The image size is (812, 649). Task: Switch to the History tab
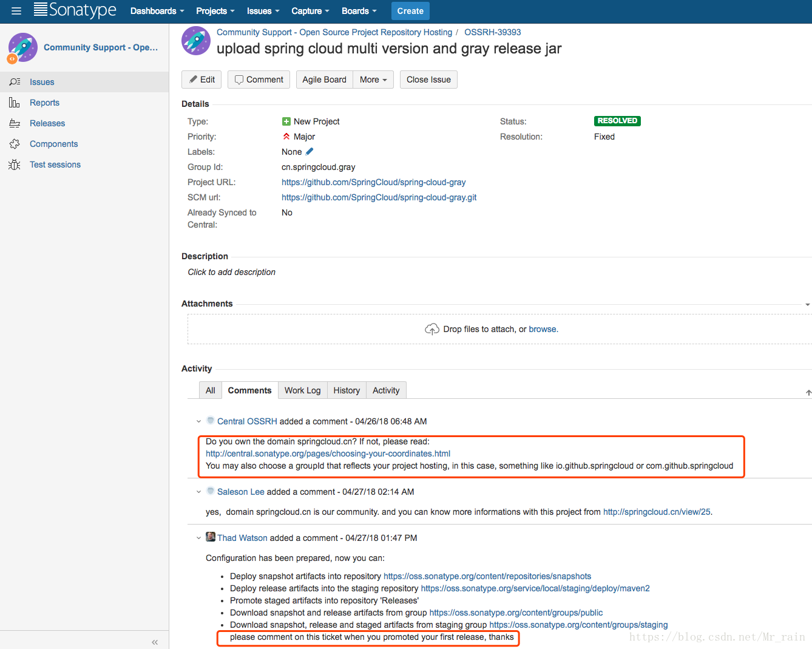pos(347,390)
